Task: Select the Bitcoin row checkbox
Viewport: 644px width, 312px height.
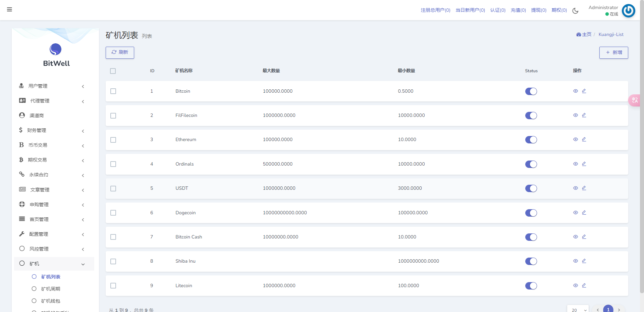Action: [x=113, y=91]
